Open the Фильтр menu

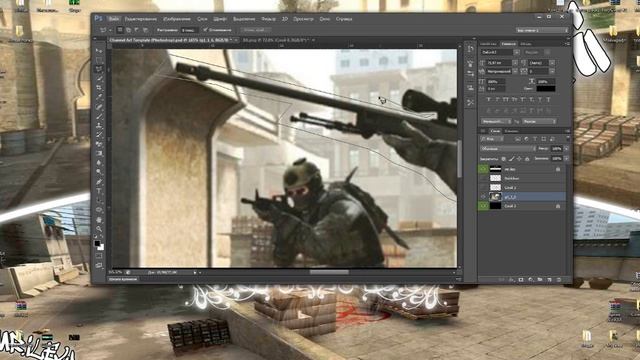point(268,19)
